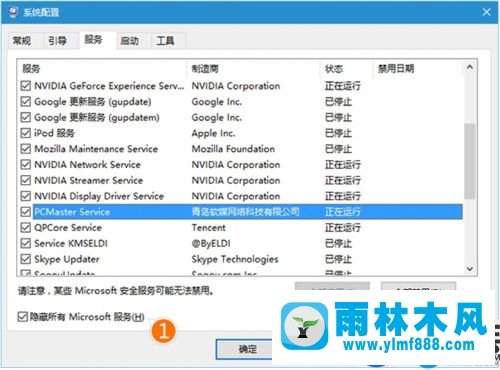
Task: Click the @ByELDI manufacturer cell
Action: [211, 243]
